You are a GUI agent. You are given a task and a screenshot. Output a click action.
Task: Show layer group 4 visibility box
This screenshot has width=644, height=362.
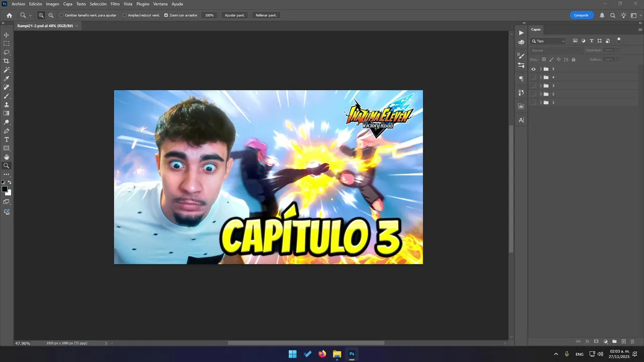(533, 77)
